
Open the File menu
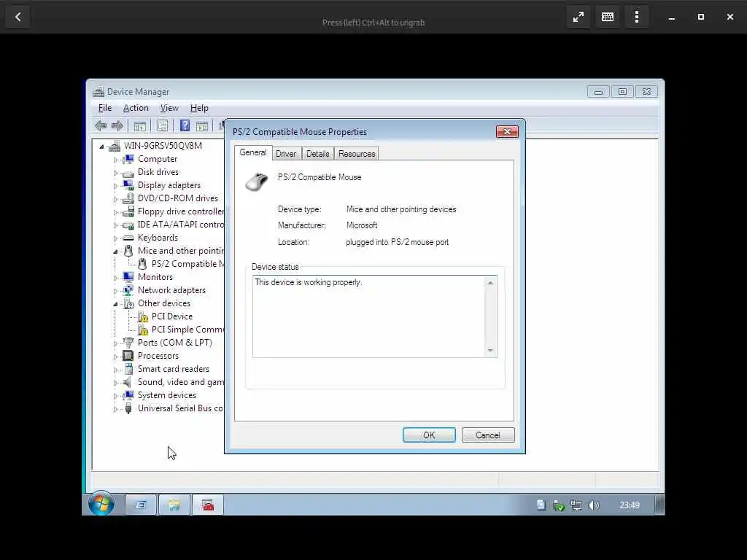[x=105, y=108]
